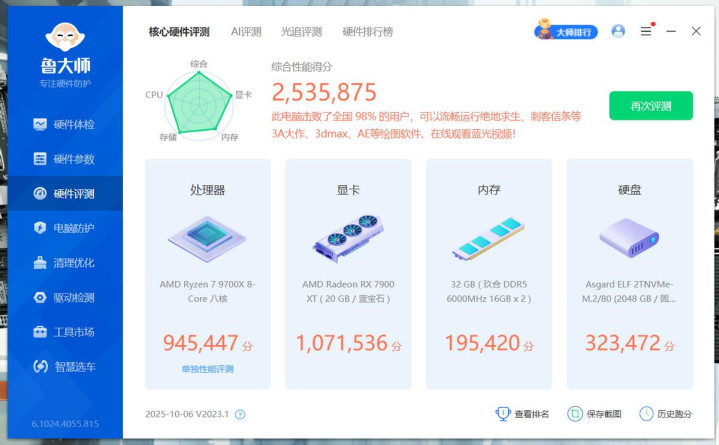Open the 单独性能评测 link
719x445 pixels.
coord(208,369)
